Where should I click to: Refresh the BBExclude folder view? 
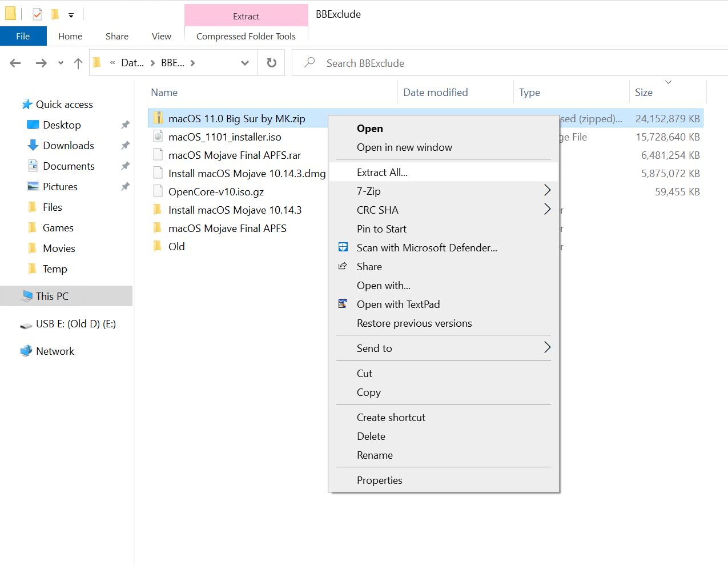tap(272, 63)
